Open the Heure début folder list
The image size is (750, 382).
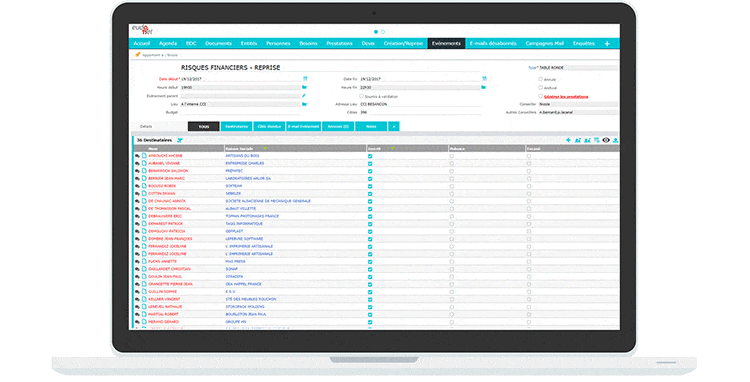tap(304, 87)
